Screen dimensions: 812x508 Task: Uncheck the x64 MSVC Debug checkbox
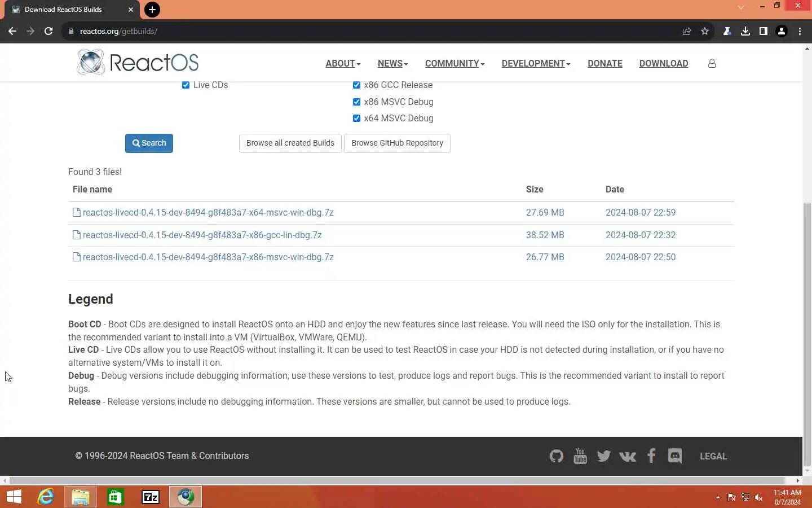[x=356, y=118]
